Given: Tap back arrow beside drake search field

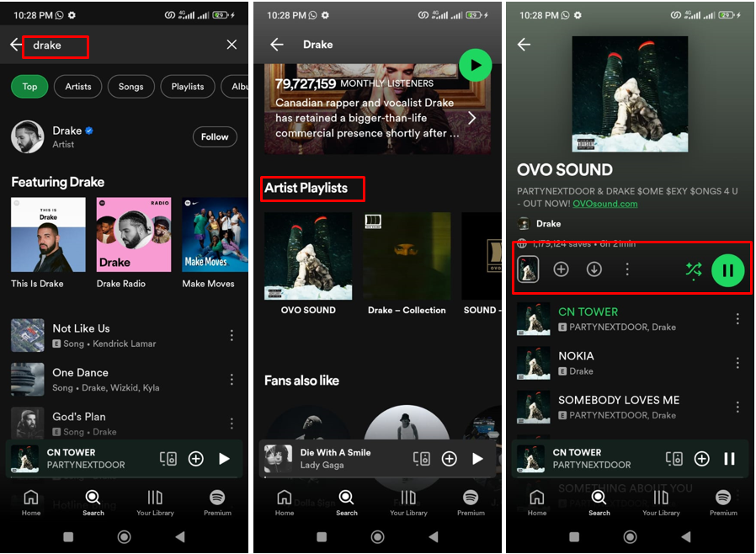Looking at the screenshot, I should tap(16, 45).
